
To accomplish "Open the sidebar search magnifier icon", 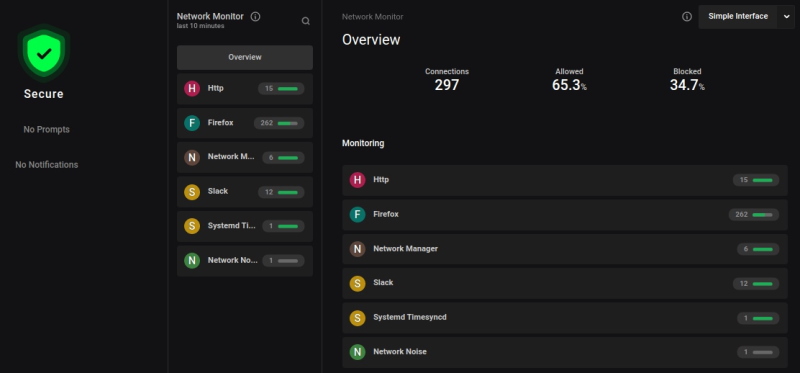I will (x=306, y=21).
